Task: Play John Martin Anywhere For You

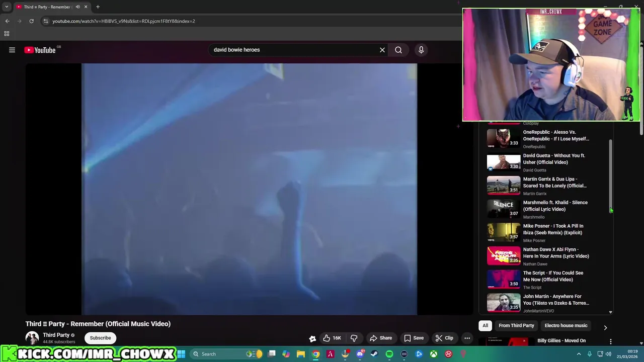Action: coord(546,303)
